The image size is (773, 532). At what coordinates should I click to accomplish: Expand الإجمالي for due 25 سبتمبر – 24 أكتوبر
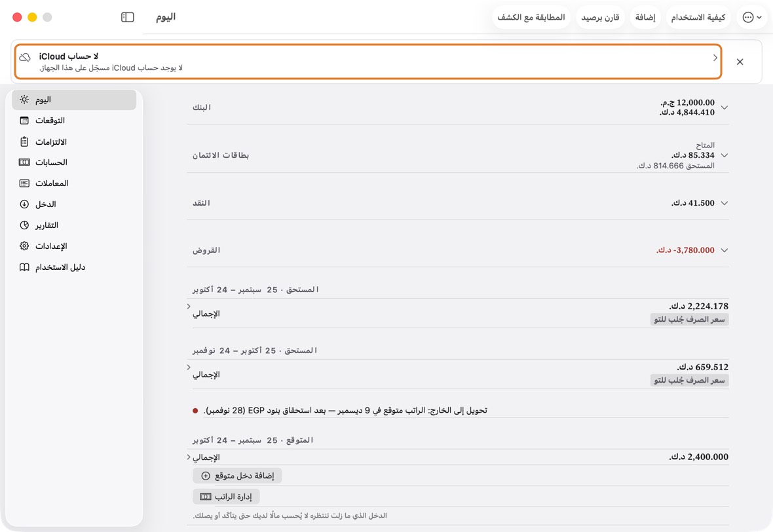189,307
